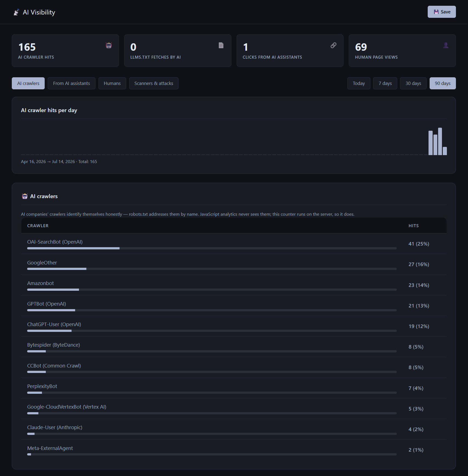Click the robot icon in AI Crawler Hits card

[109, 45]
